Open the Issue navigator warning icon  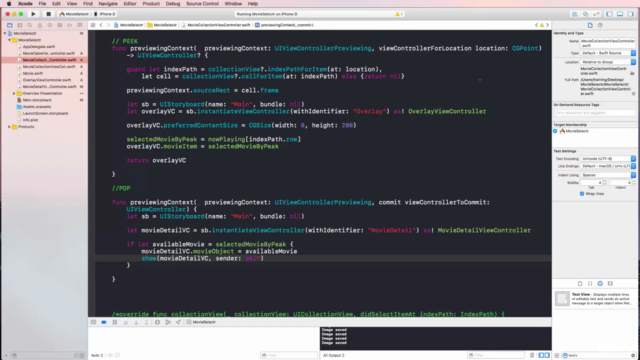pyautogui.click(x=40, y=25)
